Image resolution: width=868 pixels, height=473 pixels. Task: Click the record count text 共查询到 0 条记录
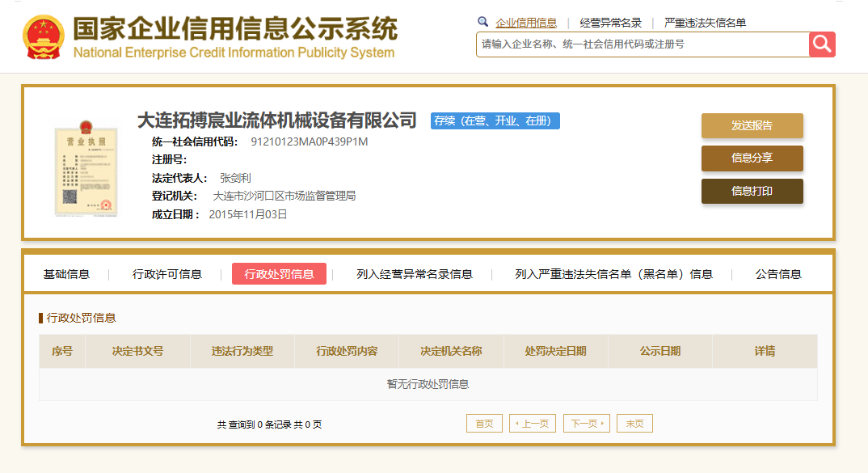(x=254, y=424)
